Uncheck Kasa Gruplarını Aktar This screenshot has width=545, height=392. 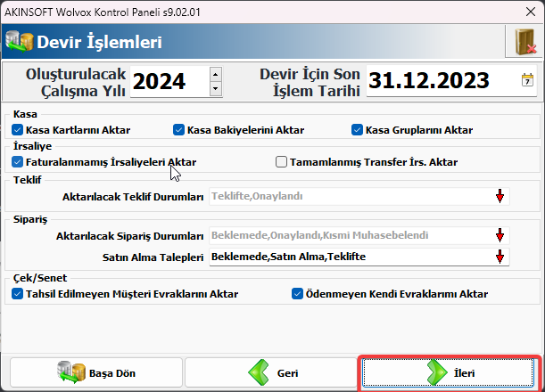[x=357, y=130]
